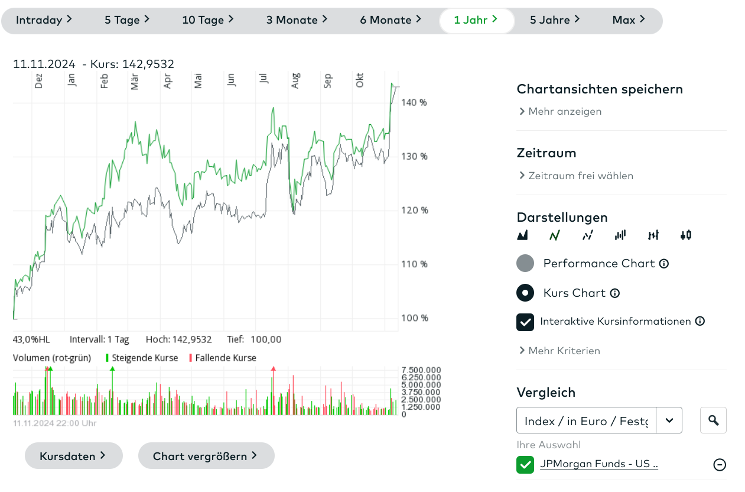Choose the dashed line chart style icon

pyautogui.click(x=587, y=236)
